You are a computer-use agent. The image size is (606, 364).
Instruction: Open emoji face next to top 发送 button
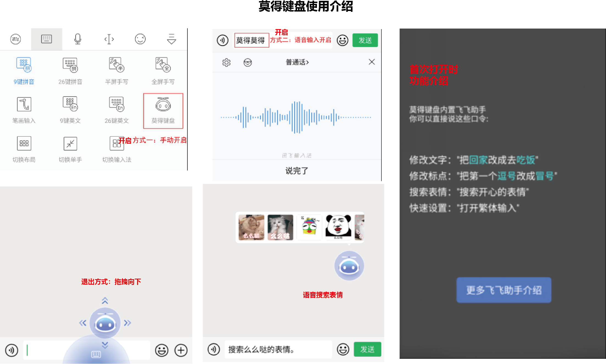click(x=342, y=40)
